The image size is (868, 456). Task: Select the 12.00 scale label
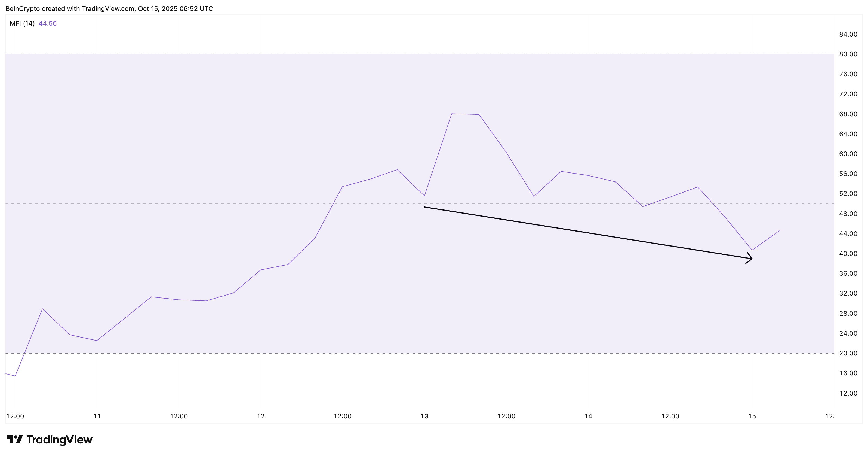pos(848,393)
